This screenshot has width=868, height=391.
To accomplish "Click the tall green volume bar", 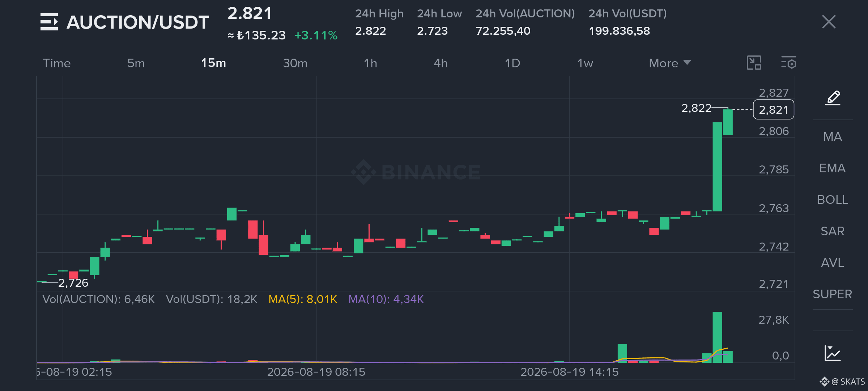I will [x=717, y=337].
